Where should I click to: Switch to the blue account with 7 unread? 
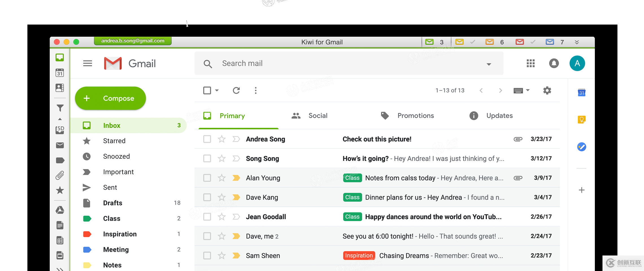[x=555, y=42]
